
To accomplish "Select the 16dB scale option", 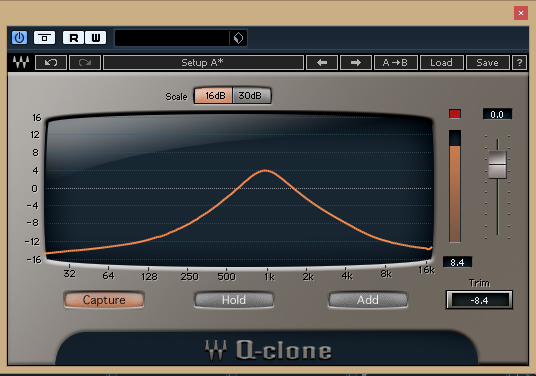I will point(214,96).
